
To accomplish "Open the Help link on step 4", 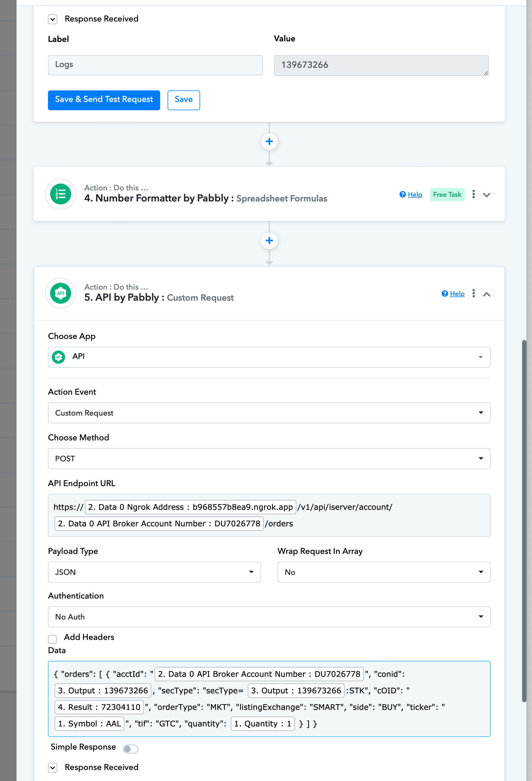I will (x=415, y=195).
